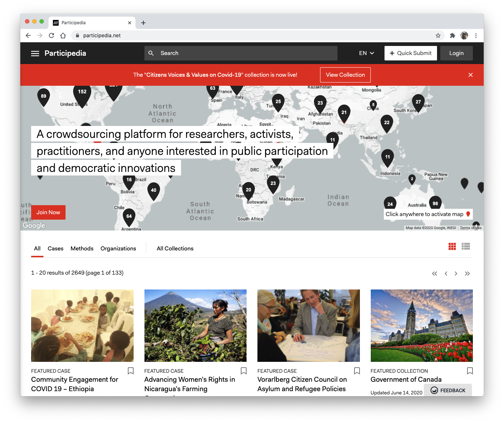The height and width of the screenshot is (423, 504).
Task: Bookmark this page with the star
Action: [x=438, y=35]
